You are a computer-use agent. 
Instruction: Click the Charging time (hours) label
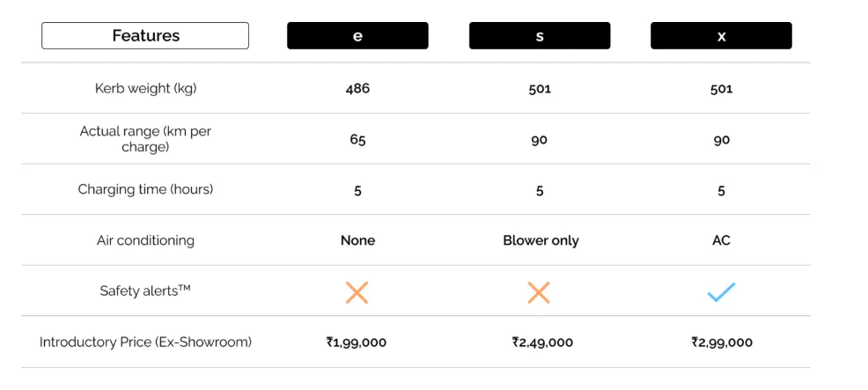[x=145, y=189]
